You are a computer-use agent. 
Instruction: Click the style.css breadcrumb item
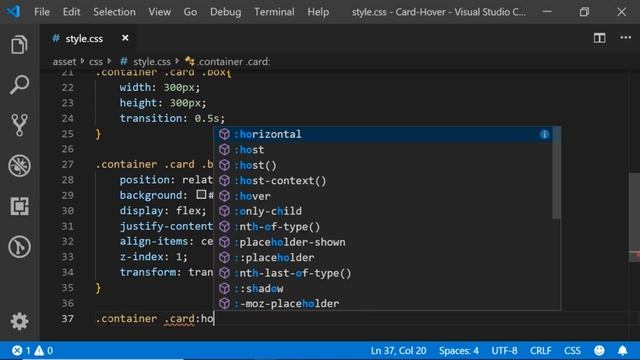pos(146,62)
